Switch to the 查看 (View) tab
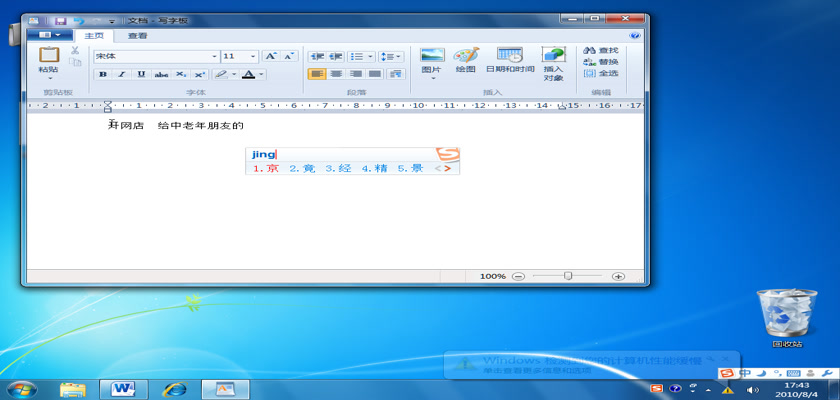The image size is (840, 400). point(137,36)
